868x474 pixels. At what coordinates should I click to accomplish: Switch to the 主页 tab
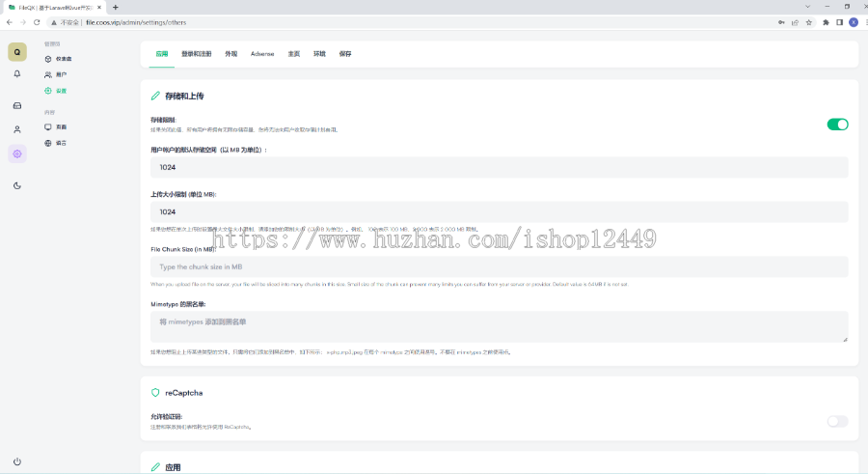coord(294,54)
